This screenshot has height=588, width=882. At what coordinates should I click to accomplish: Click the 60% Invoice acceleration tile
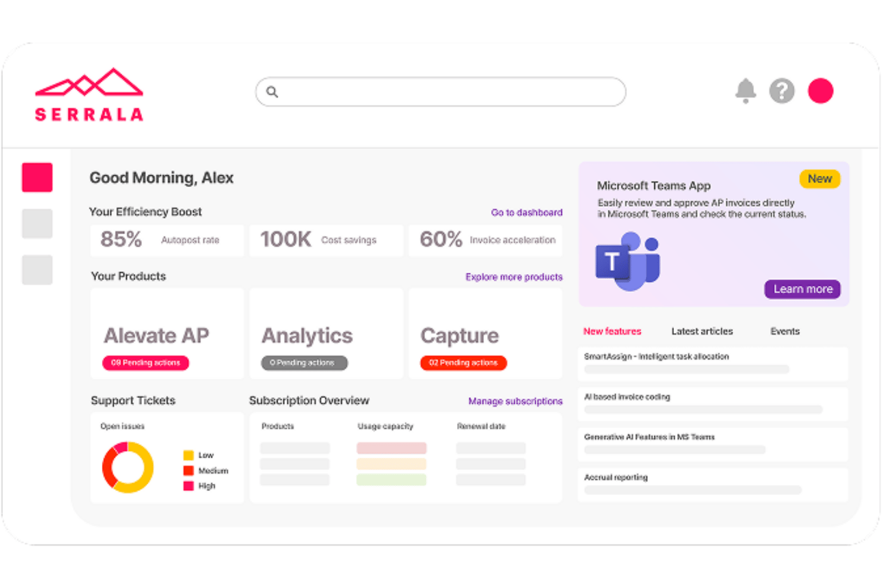485,240
